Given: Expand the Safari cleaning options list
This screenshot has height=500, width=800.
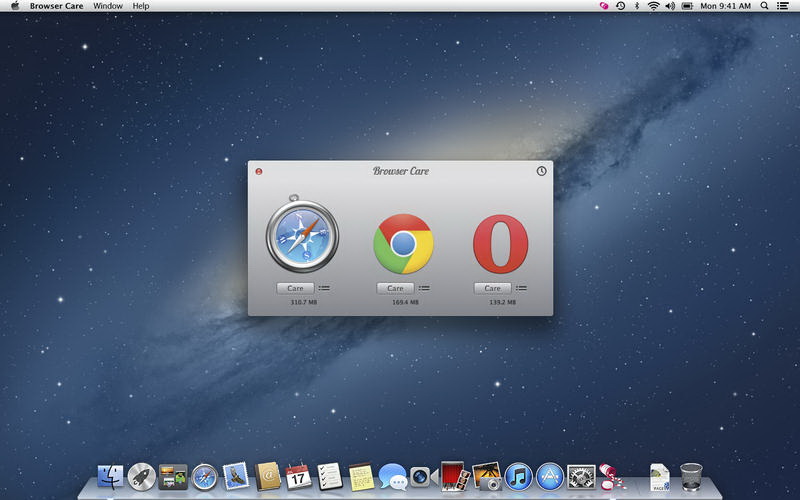Looking at the screenshot, I should click(x=325, y=288).
